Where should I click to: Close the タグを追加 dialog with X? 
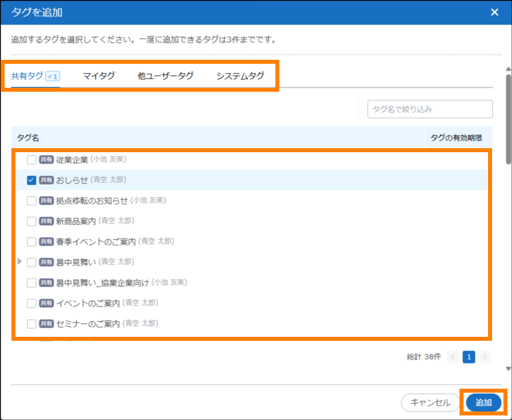tap(494, 12)
